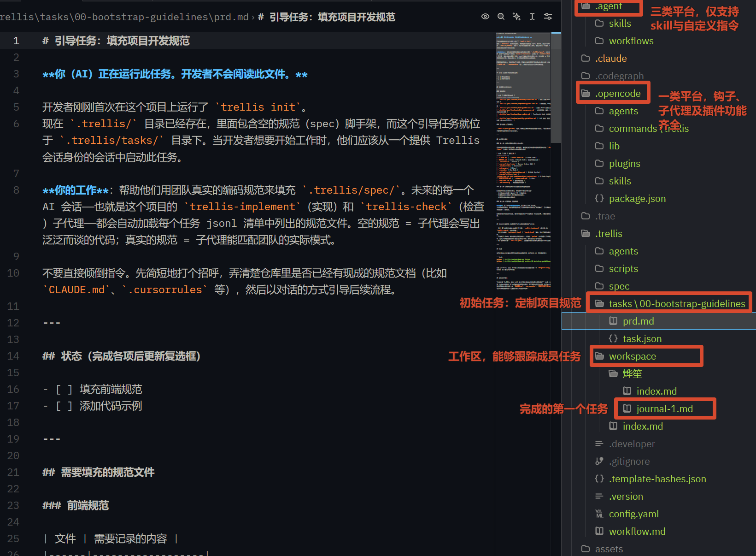Select the book icon beside workflow.md
The image size is (756, 556).
pos(599,531)
